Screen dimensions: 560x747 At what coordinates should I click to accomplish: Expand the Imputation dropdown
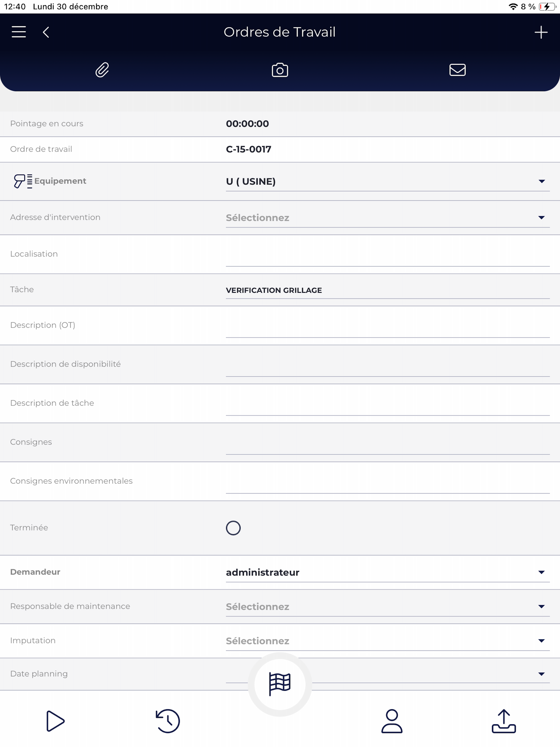click(x=387, y=641)
